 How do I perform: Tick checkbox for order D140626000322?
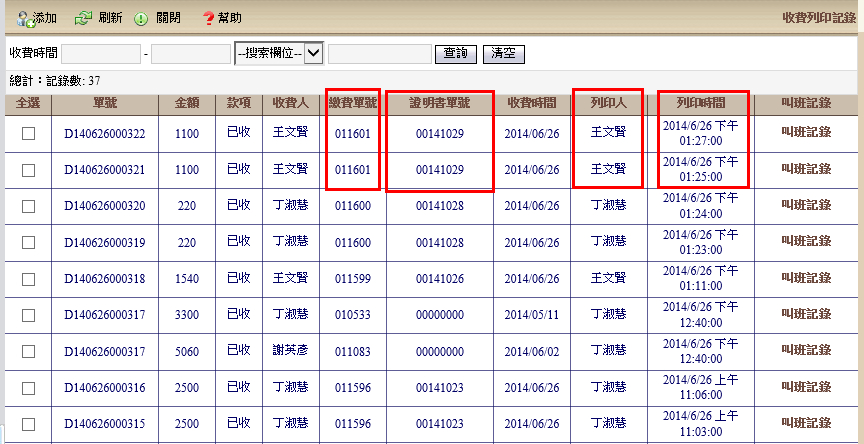coord(28,134)
